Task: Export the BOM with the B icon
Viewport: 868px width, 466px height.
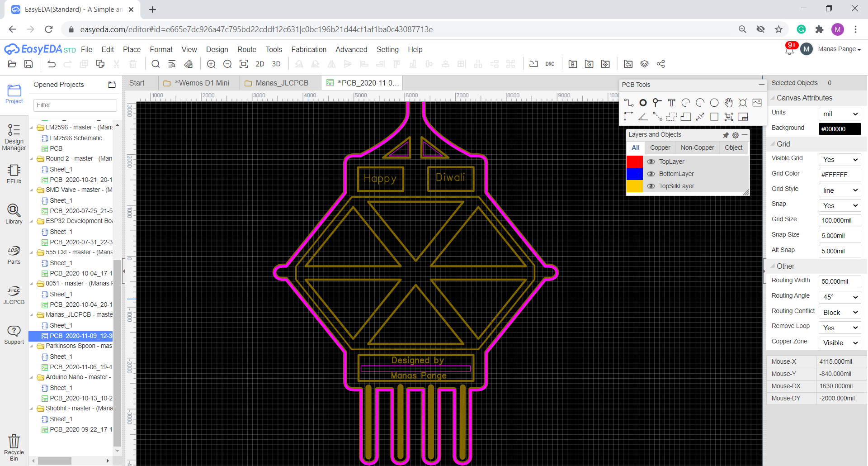Action: coord(573,64)
